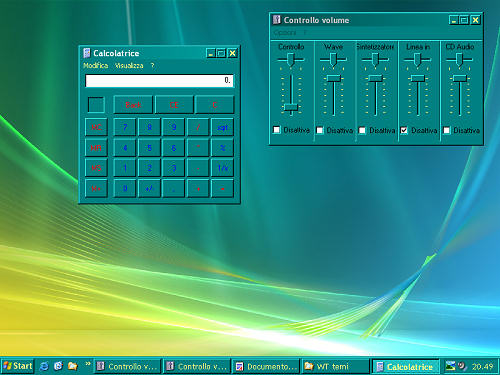
Task: Open Internet Explorer from quick launch
Action: tap(44, 366)
